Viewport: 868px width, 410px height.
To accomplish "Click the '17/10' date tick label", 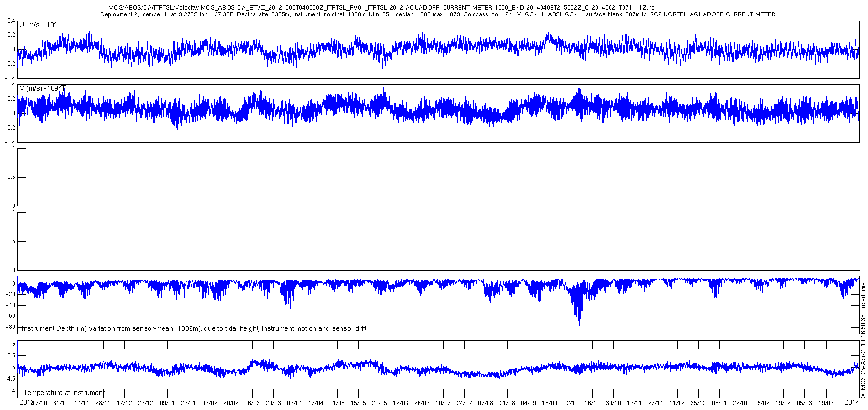I will 40,403.
